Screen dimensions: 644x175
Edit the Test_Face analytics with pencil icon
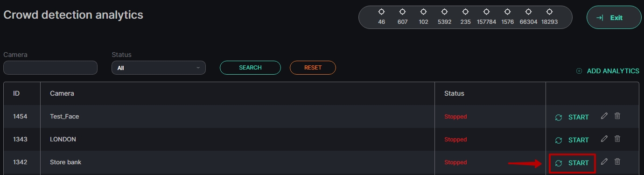click(x=604, y=116)
